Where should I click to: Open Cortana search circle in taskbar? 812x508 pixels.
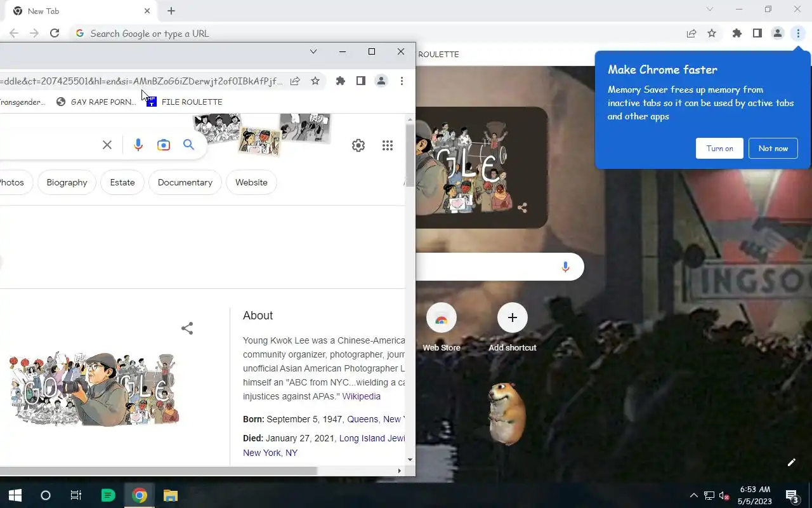pos(46,495)
